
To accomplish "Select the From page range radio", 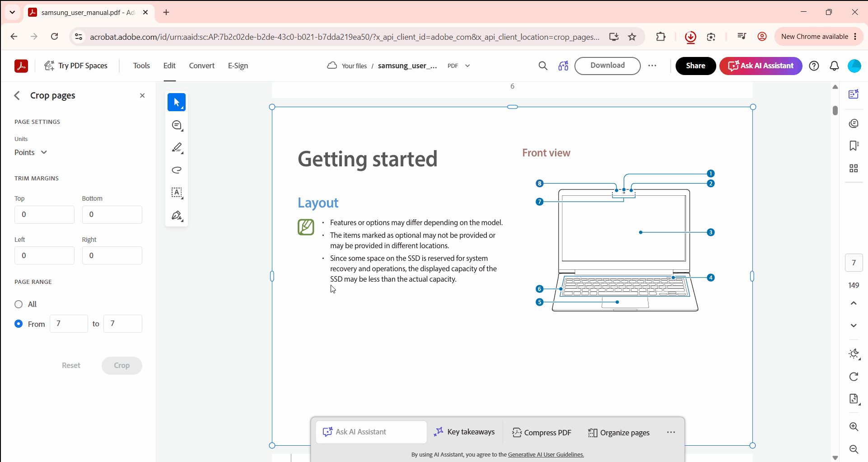I will pos(19,324).
